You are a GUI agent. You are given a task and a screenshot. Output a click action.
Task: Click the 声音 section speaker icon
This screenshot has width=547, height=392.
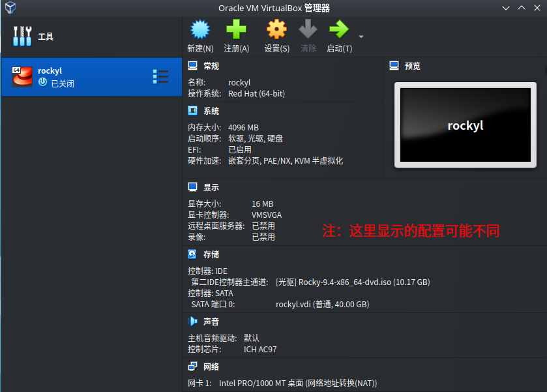[x=192, y=321]
